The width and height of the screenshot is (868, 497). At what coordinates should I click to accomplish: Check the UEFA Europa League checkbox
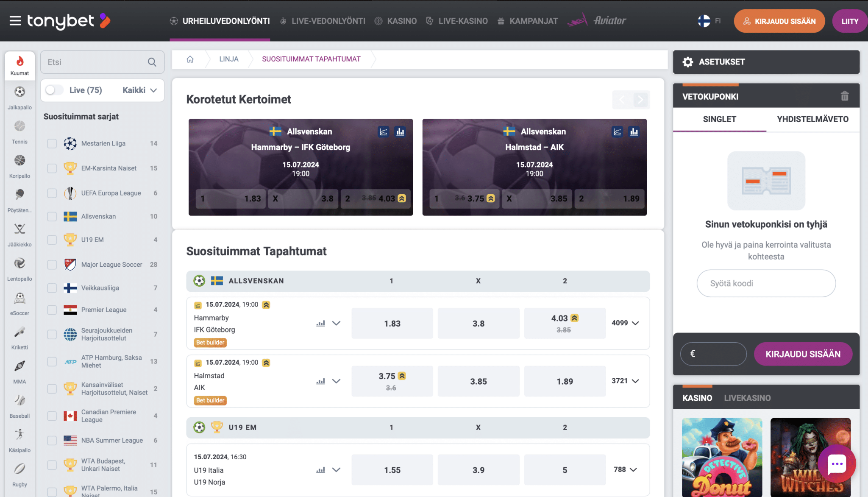[x=52, y=193]
